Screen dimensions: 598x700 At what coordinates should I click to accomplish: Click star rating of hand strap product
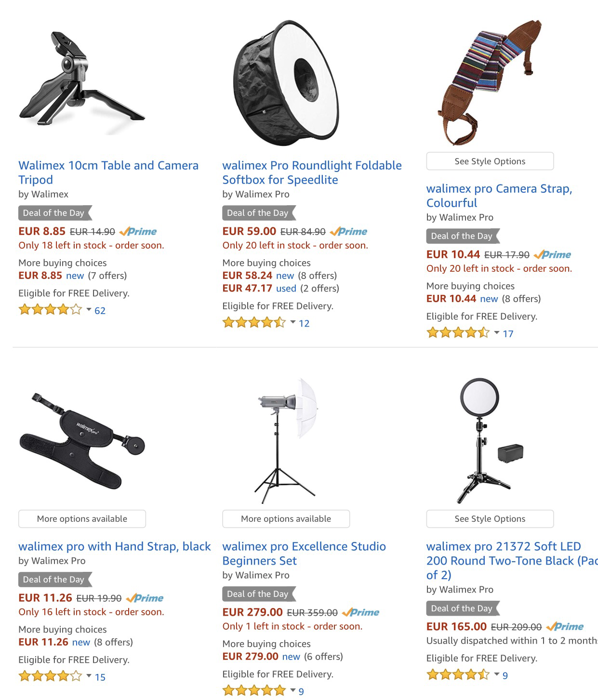(50, 676)
